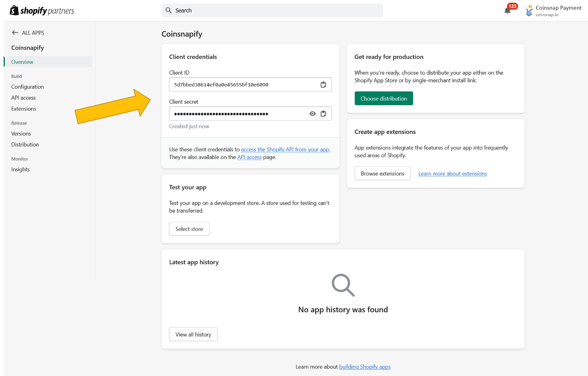Screen dimensions: 588x376
Task: Open Extensions in the sidebar
Action: (24, 109)
